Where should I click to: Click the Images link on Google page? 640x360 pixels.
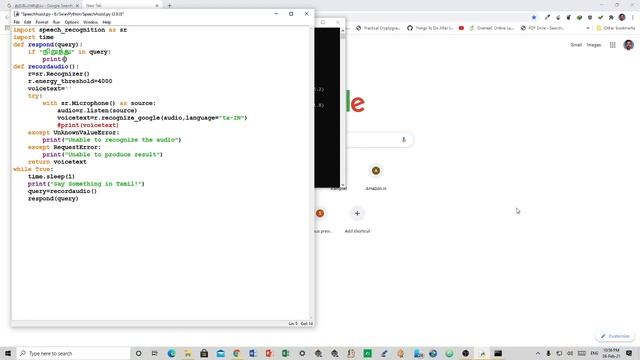(594, 45)
